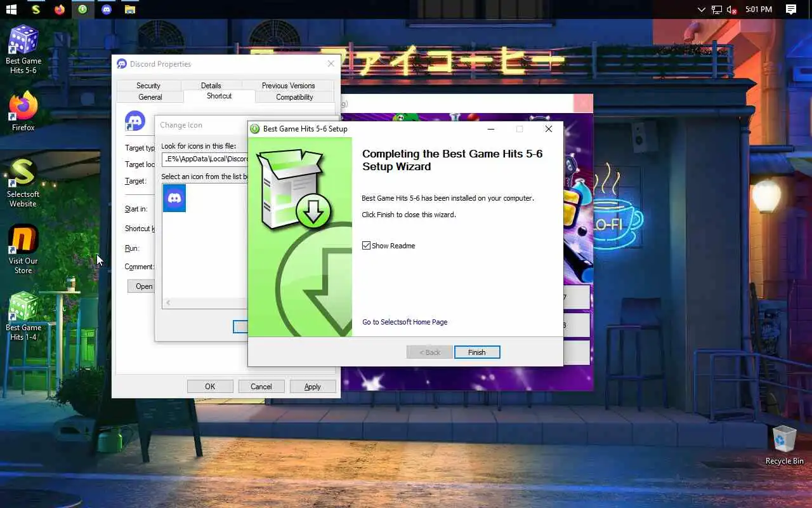
Task: Click OK in Discord Properties
Action: click(210, 387)
